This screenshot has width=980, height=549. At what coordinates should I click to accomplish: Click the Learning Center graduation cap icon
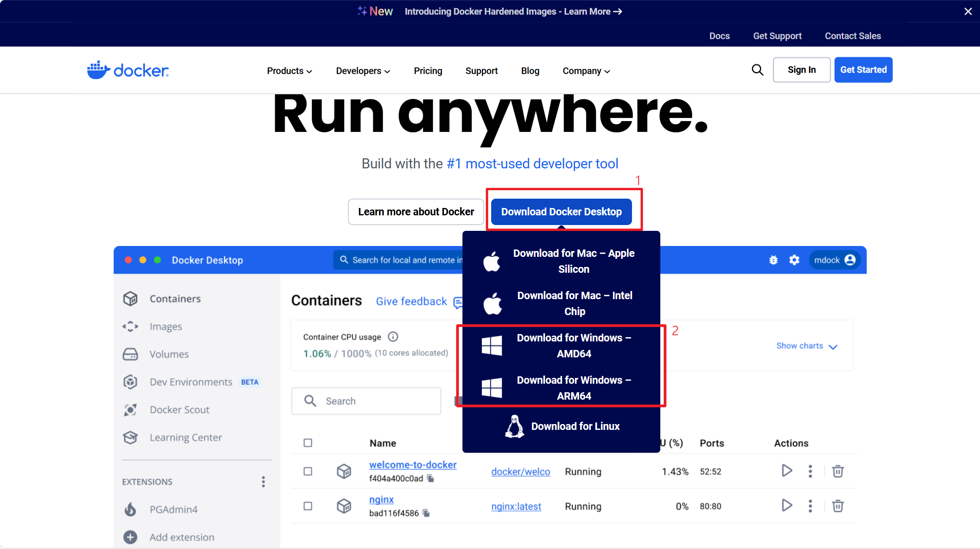coord(130,438)
